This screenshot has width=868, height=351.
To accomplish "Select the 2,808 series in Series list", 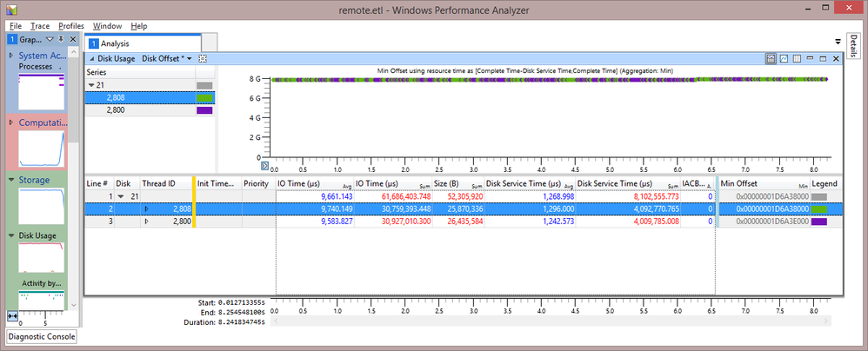I will click(150, 98).
